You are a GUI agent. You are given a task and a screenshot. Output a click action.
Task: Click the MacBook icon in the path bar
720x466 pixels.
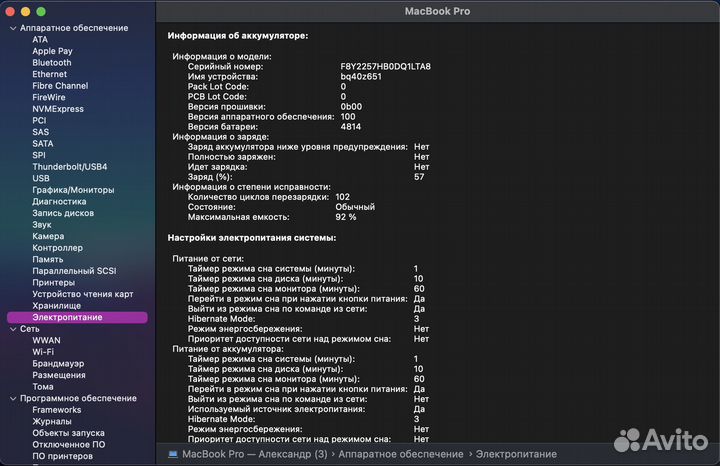173,454
